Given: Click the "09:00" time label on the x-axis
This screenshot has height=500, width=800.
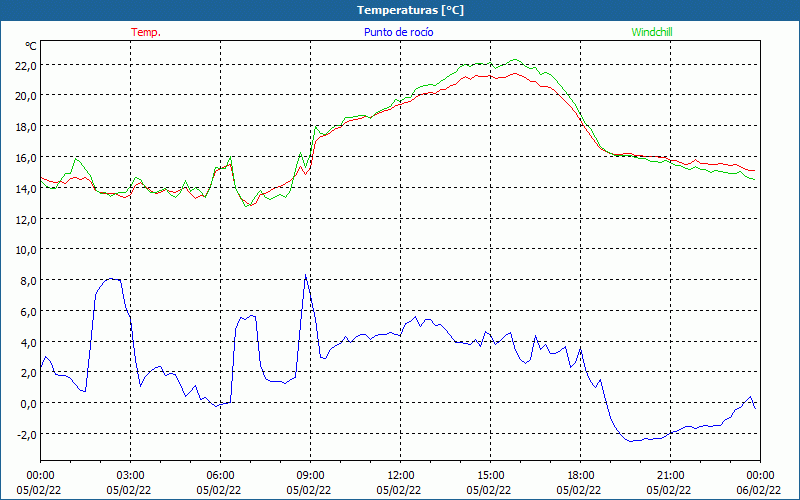Looking at the screenshot, I should (x=310, y=476).
